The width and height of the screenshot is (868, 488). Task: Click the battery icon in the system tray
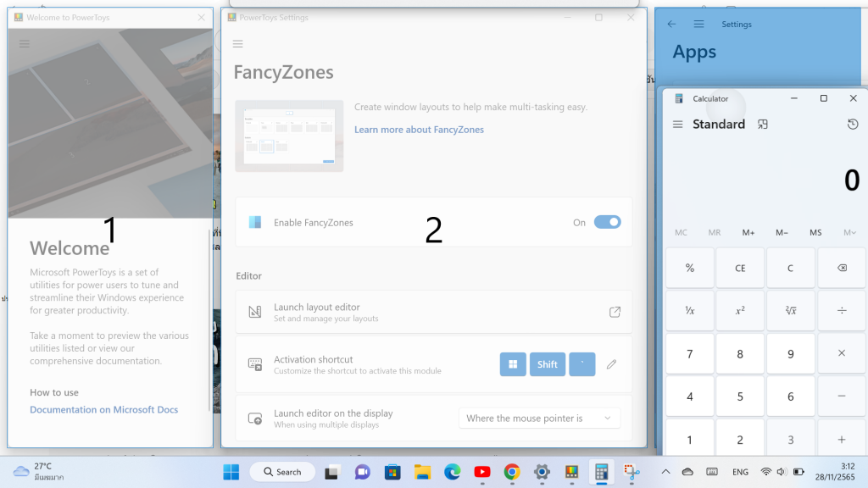click(798, 472)
